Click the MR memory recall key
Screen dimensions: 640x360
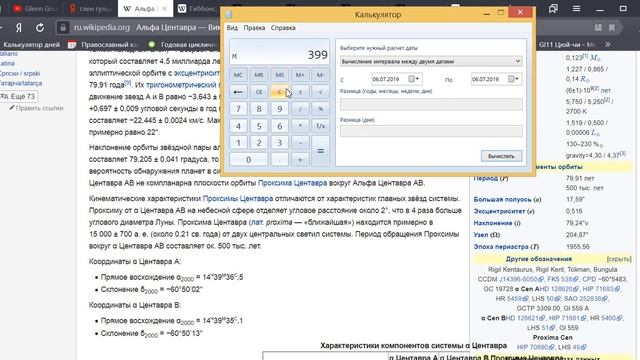click(x=259, y=75)
